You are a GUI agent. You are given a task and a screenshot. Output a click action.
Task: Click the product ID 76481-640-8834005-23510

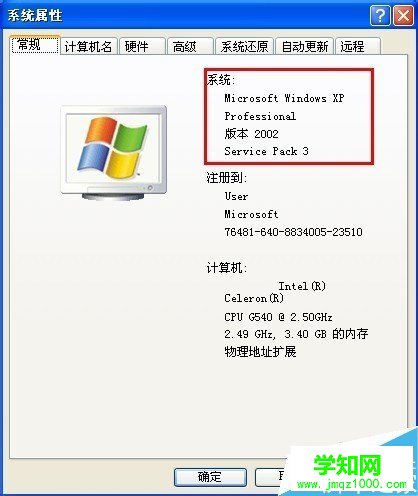(x=293, y=232)
